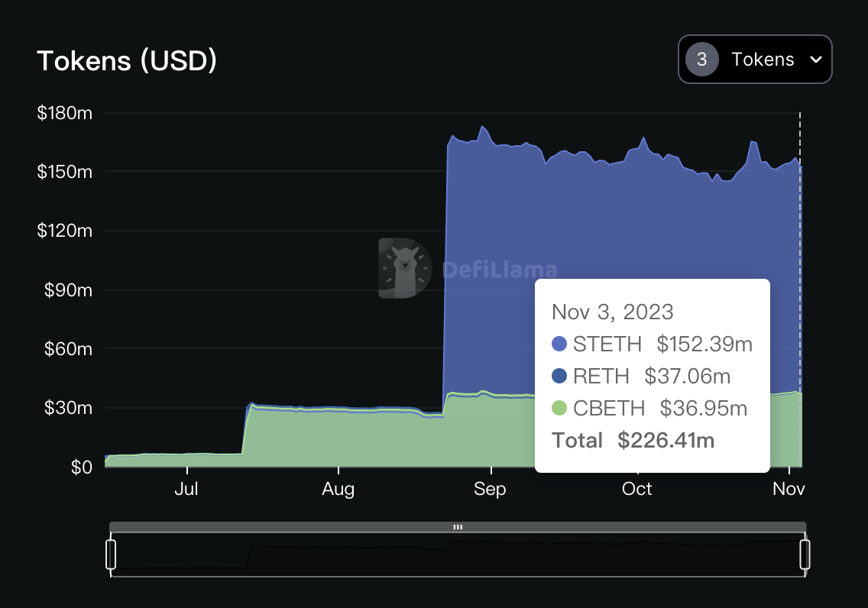Click the left handle of range slider
This screenshot has width=868, height=608.
tap(111, 555)
